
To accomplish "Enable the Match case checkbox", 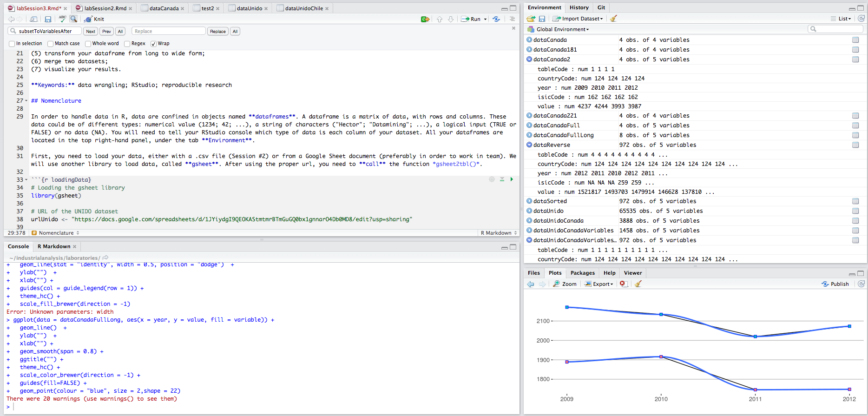I will [x=50, y=44].
